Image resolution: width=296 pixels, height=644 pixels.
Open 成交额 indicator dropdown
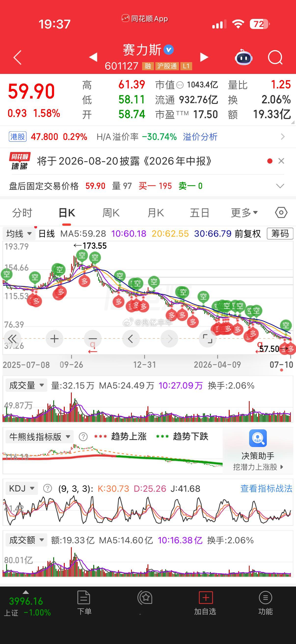[26, 540]
